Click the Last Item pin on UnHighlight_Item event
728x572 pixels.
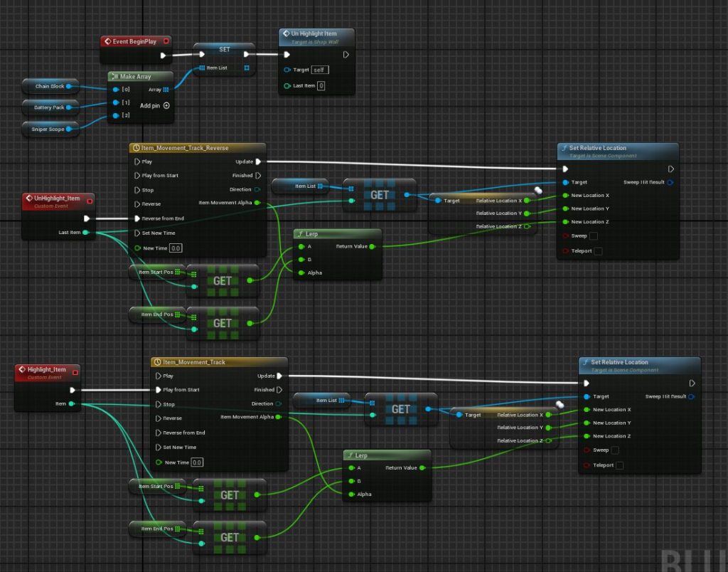pos(85,232)
